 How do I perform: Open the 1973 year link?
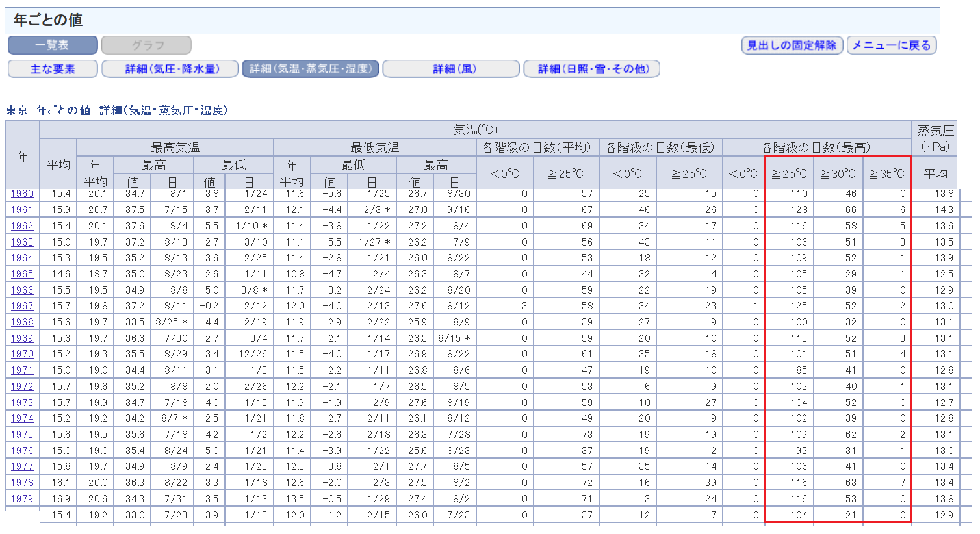tap(22, 402)
